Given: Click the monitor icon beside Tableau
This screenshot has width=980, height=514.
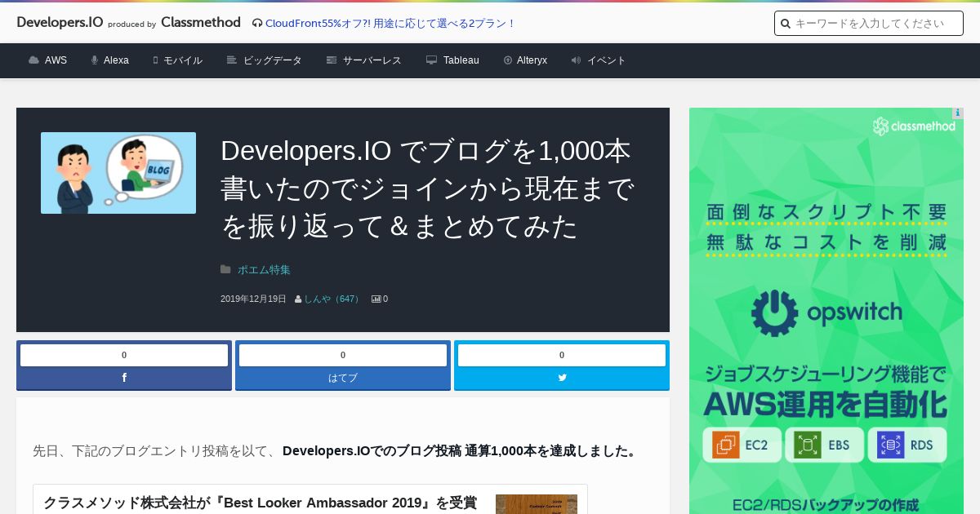Looking at the screenshot, I should [x=432, y=60].
